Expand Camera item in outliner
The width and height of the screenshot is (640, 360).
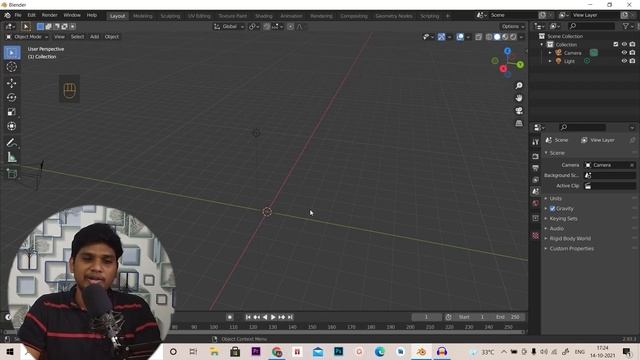[x=550, y=53]
